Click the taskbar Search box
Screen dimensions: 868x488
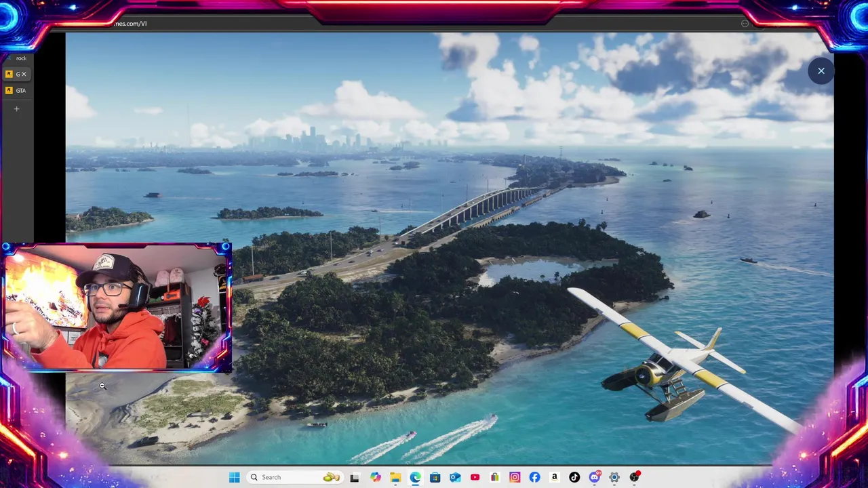(294, 477)
